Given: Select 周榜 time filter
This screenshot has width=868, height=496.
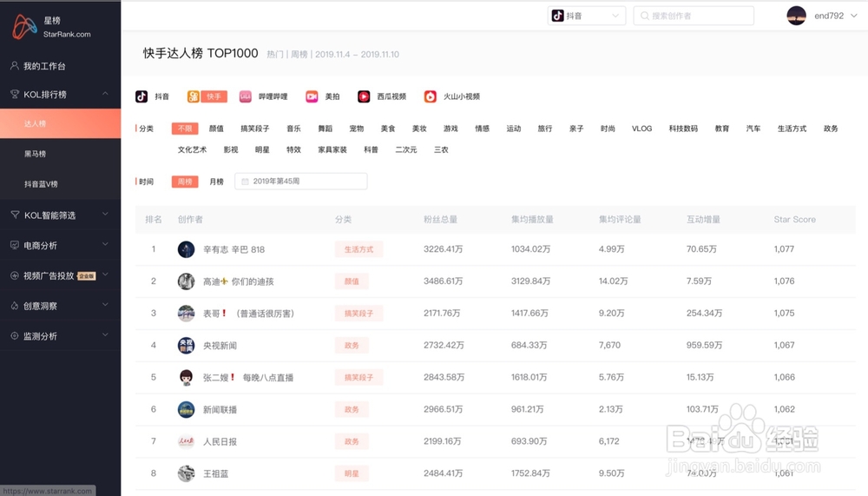Looking at the screenshot, I should pyautogui.click(x=185, y=182).
